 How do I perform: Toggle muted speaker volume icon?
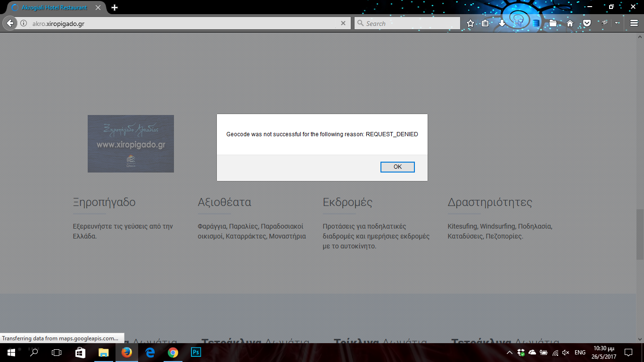pyautogui.click(x=566, y=353)
